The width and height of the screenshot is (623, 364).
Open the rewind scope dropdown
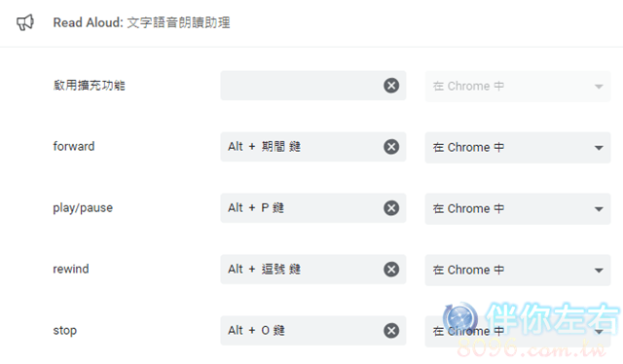click(518, 270)
